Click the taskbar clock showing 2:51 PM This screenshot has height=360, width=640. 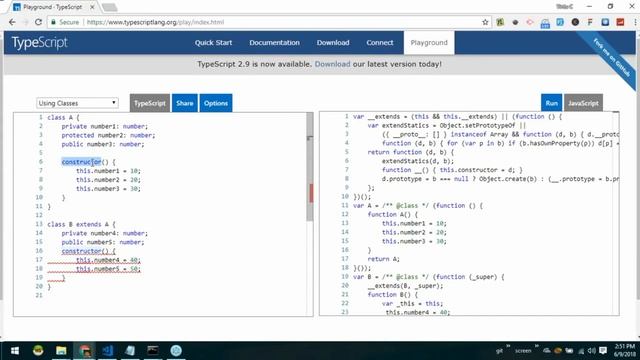point(625,350)
